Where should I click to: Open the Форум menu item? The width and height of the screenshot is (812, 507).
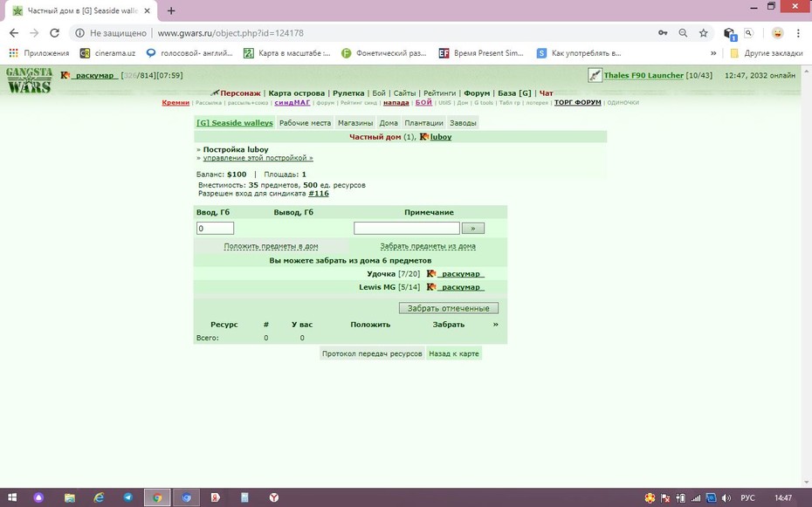pos(477,93)
